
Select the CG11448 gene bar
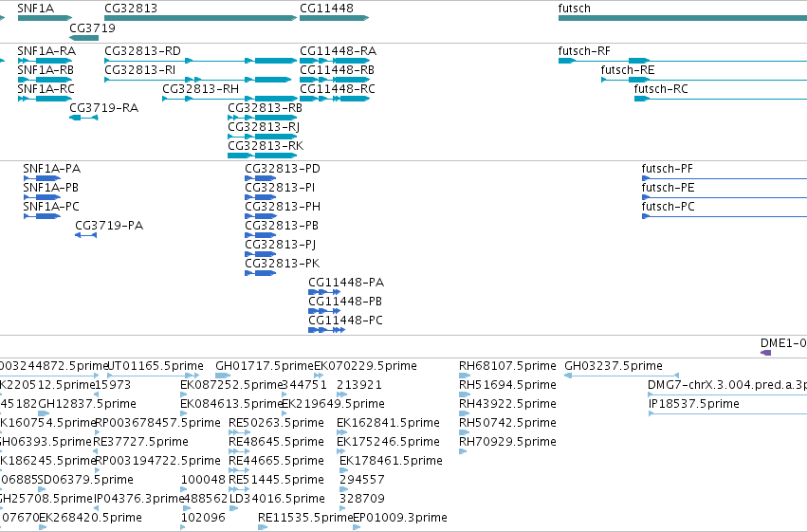pyautogui.click(x=334, y=18)
